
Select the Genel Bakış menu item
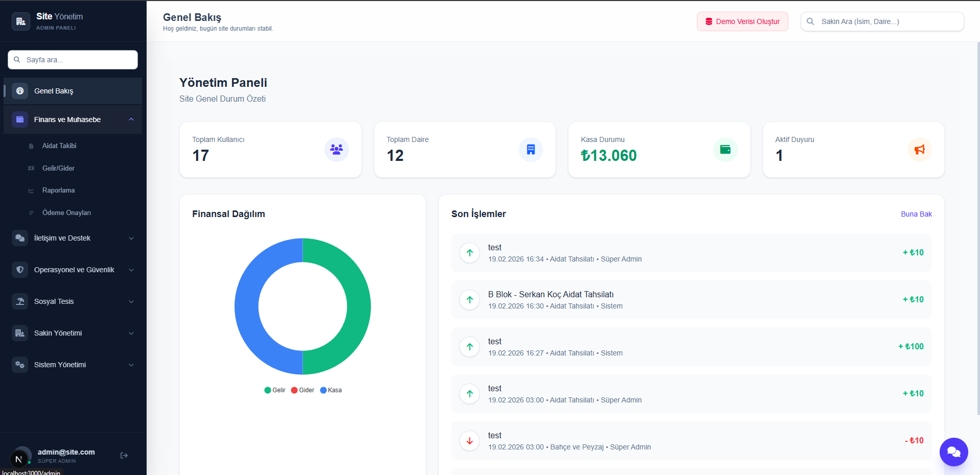[x=73, y=91]
